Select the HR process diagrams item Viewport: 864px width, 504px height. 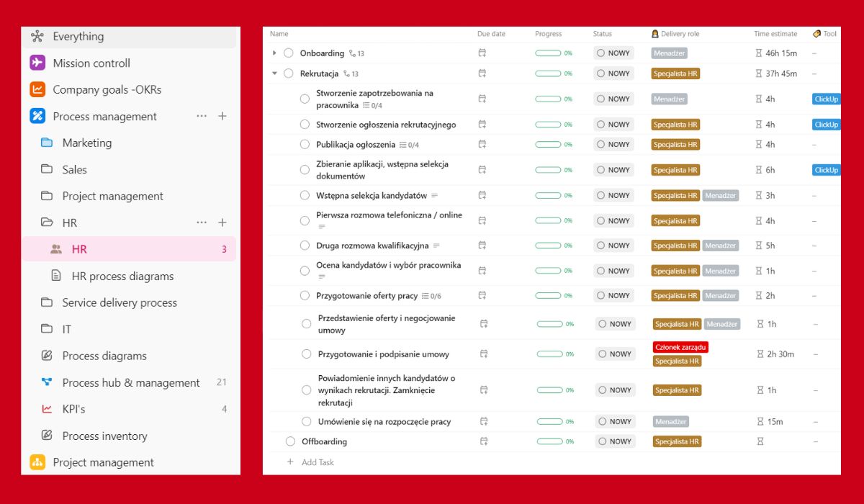point(122,276)
